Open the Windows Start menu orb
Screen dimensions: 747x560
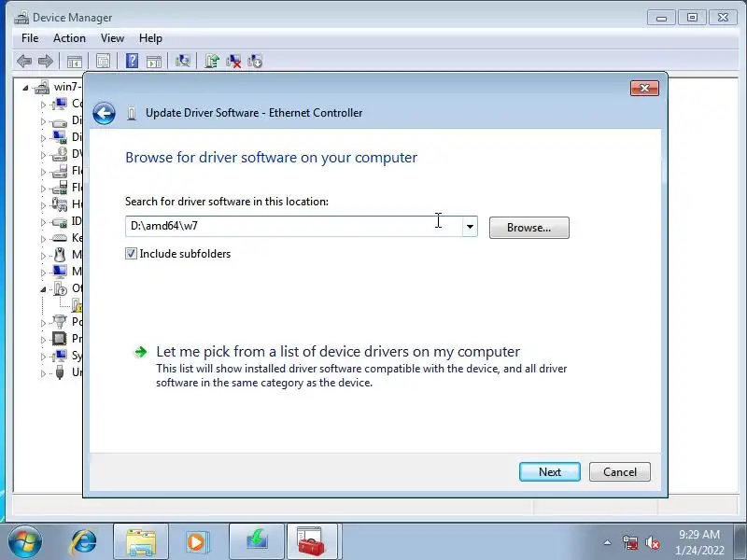25,542
